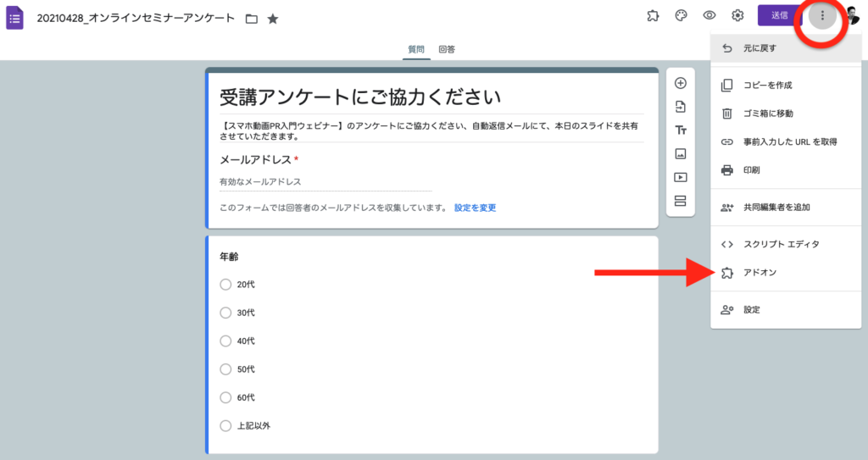Select 印刷 in the menu

click(786, 170)
